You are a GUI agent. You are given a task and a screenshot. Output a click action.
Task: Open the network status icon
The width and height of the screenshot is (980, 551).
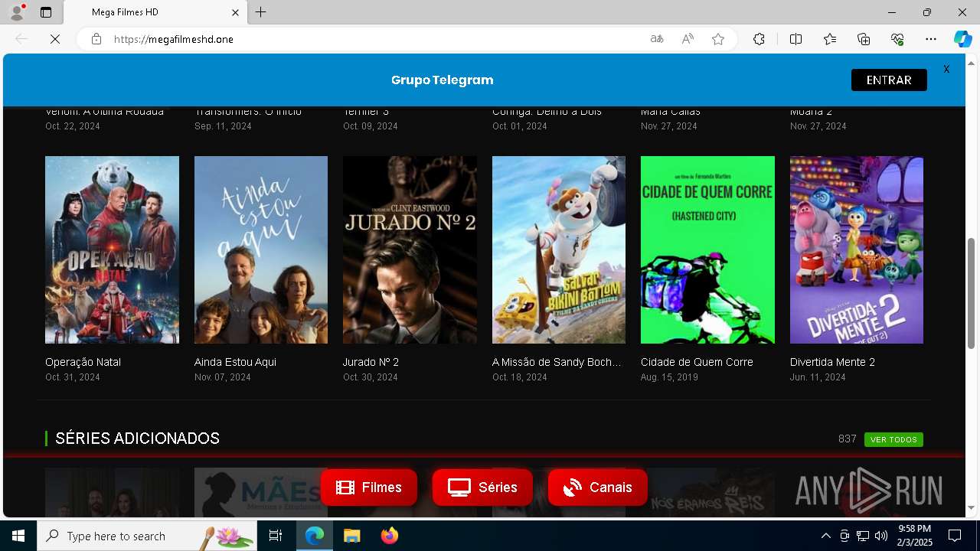pyautogui.click(x=863, y=536)
